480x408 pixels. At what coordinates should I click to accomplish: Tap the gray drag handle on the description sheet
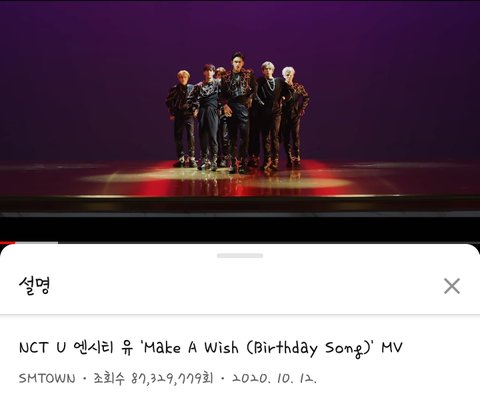pos(240,256)
